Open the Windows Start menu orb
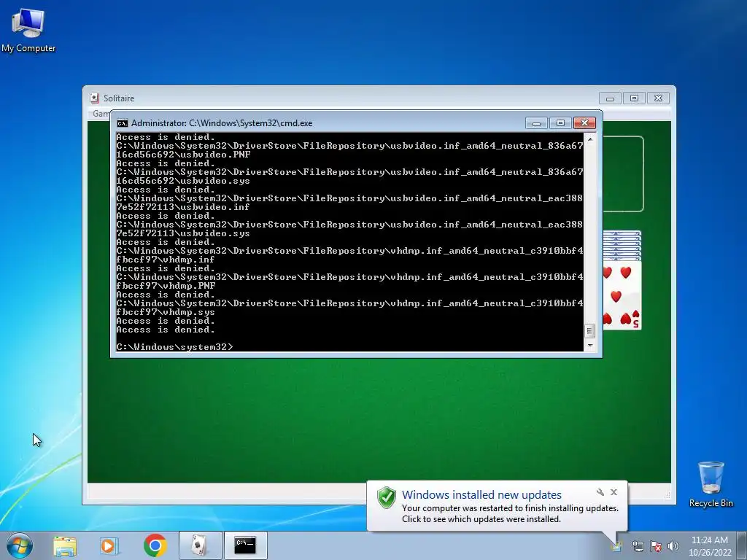747x560 pixels. click(x=20, y=545)
